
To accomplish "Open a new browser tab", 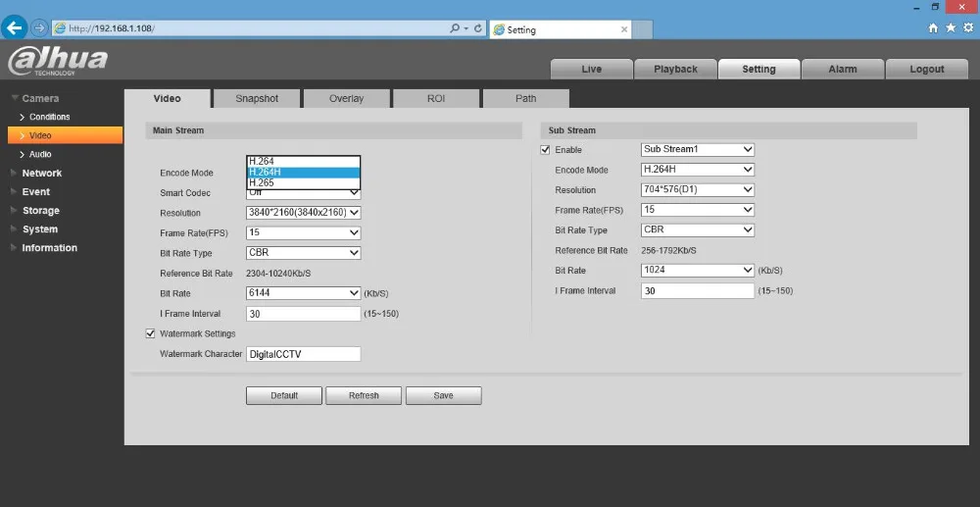I will tap(643, 29).
